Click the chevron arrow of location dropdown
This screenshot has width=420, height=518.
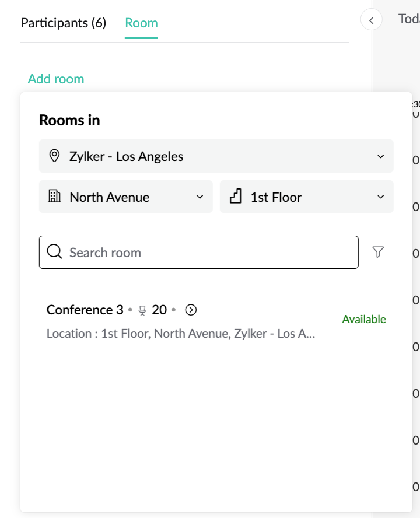coord(381,156)
